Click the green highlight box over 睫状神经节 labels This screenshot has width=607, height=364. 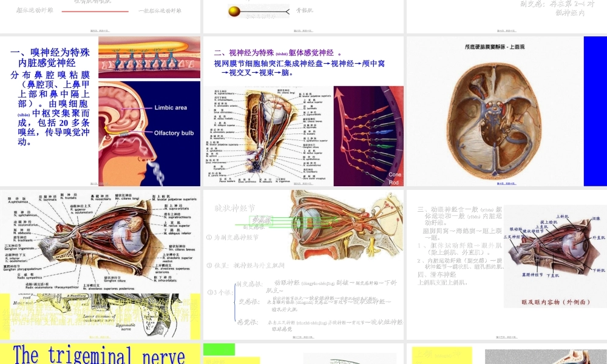click(x=261, y=221)
